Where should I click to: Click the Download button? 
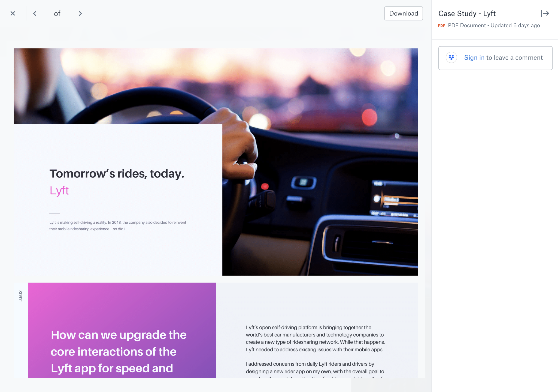[403, 13]
